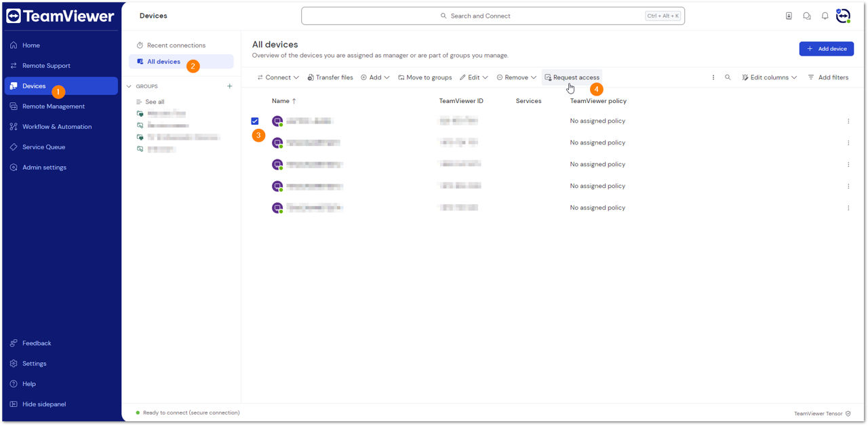The image size is (868, 426).
Task: Expand the Connect dropdown
Action: [x=278, y=77]
